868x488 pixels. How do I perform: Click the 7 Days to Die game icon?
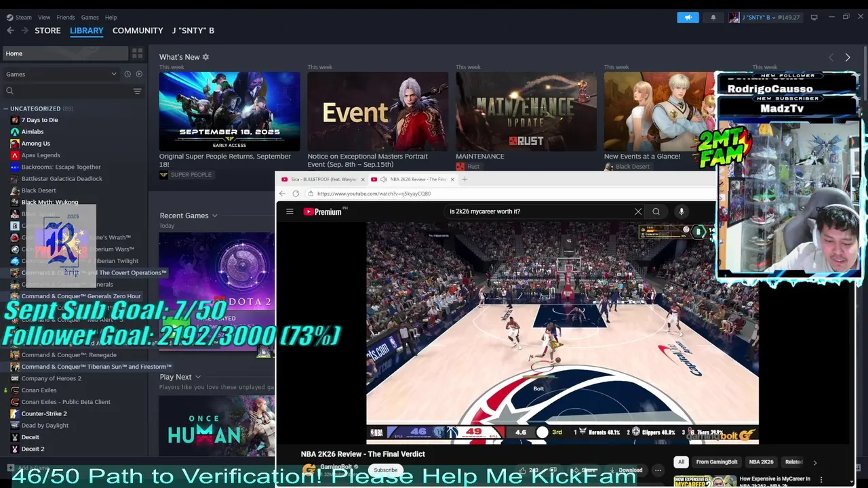point(15,120)
